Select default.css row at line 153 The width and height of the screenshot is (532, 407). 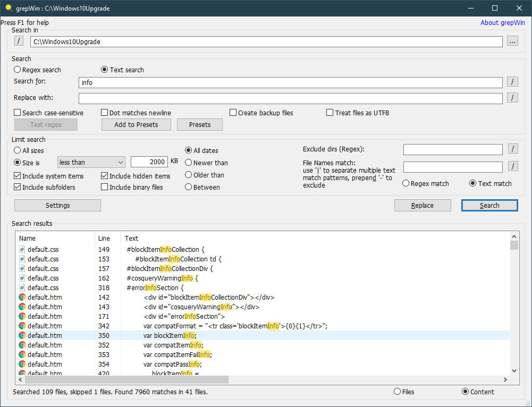pyautogui.click(x=263, y=259)
